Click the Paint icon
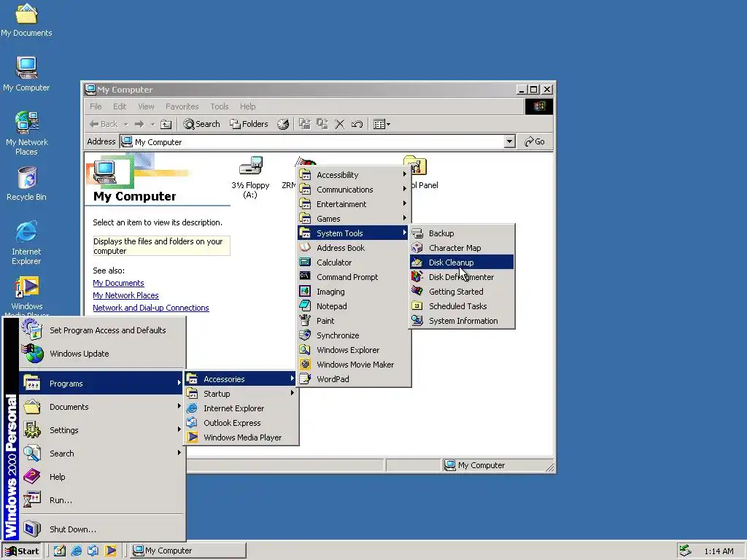 coord(305,321)
